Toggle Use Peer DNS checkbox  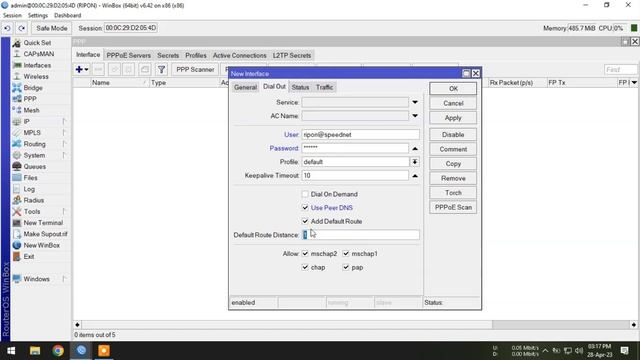click(x=305, y=207)
